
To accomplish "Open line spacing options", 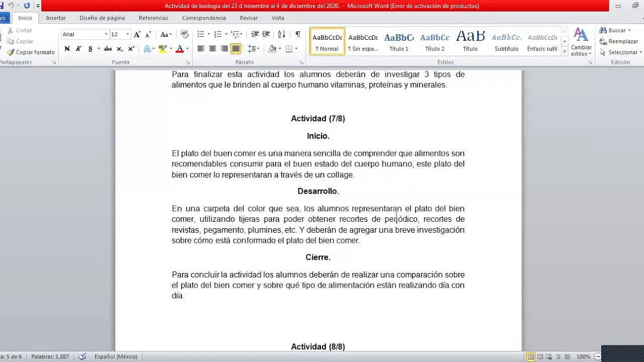I will tap(254, 49).
